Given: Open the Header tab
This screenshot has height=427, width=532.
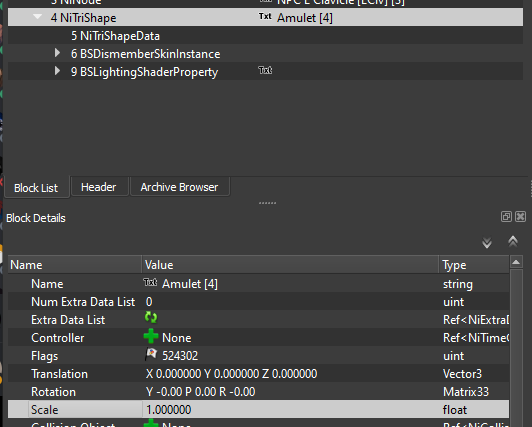Looking at the screenshot, I should (98, 187).
